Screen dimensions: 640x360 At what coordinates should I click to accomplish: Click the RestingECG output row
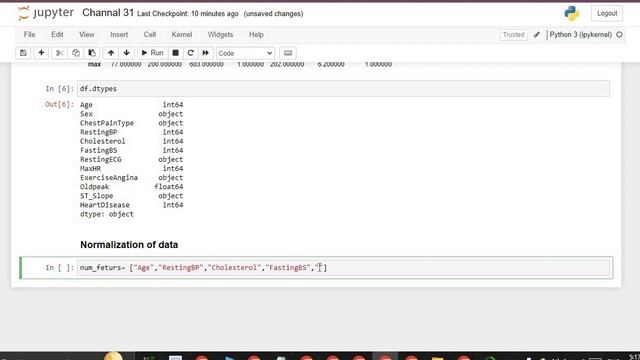pos(131,160)
